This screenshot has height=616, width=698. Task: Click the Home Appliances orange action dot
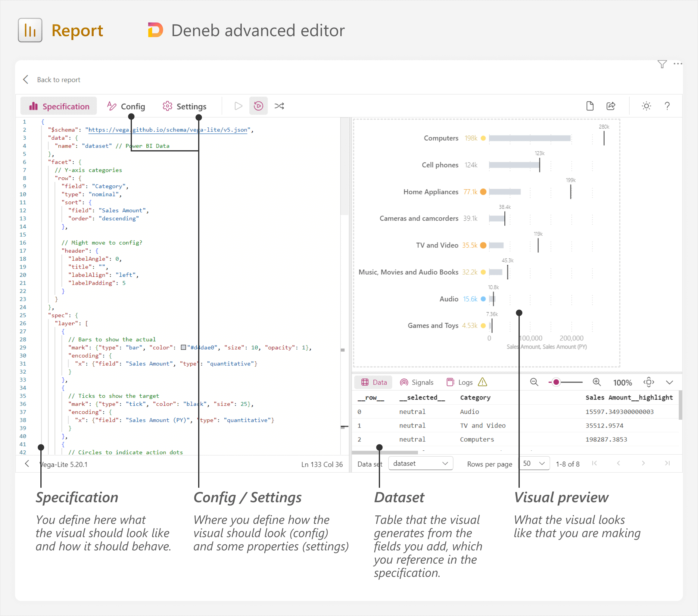(x=483, y=192)
